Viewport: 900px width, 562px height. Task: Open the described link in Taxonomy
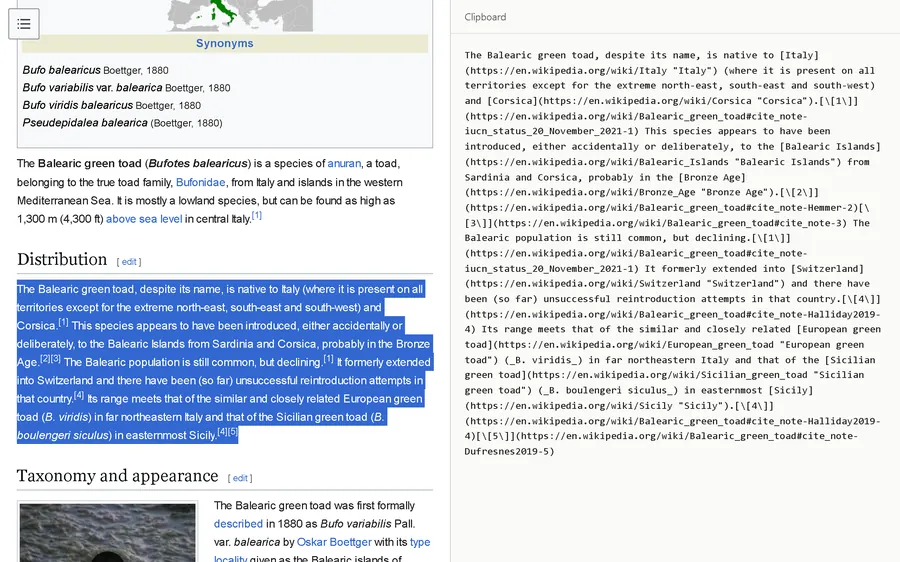[x=238, y=524]
